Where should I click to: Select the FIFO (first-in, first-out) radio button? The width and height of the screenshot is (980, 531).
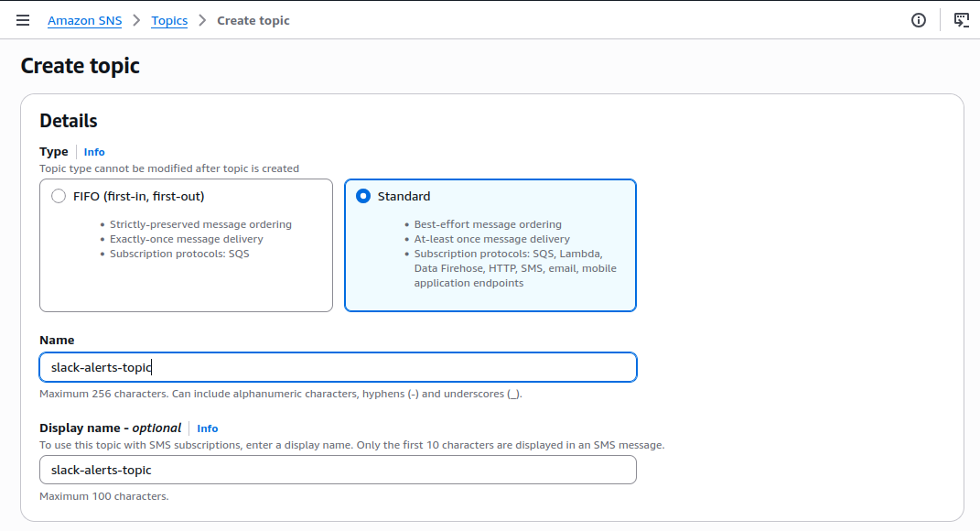pyautogui.click(x=59, y=196)
